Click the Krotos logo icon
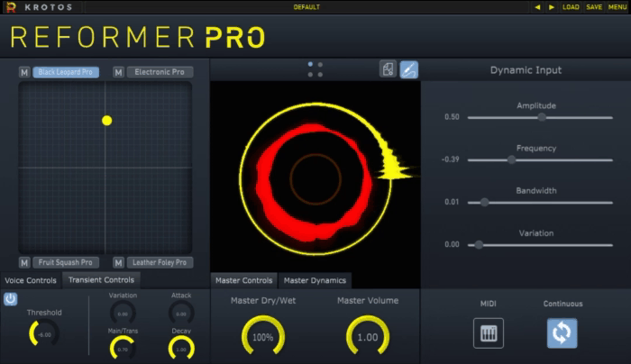This screenshot has width=631, height=364. point(11,7)
